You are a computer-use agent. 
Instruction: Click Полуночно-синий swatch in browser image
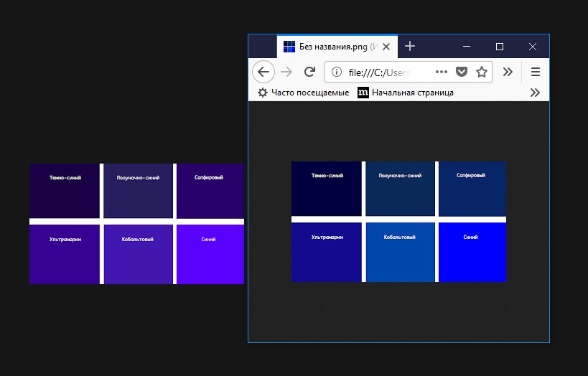click(400, 189)
